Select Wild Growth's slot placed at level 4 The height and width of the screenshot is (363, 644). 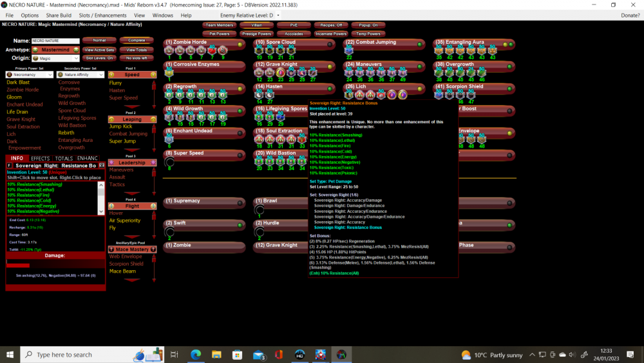coord(169,117)
